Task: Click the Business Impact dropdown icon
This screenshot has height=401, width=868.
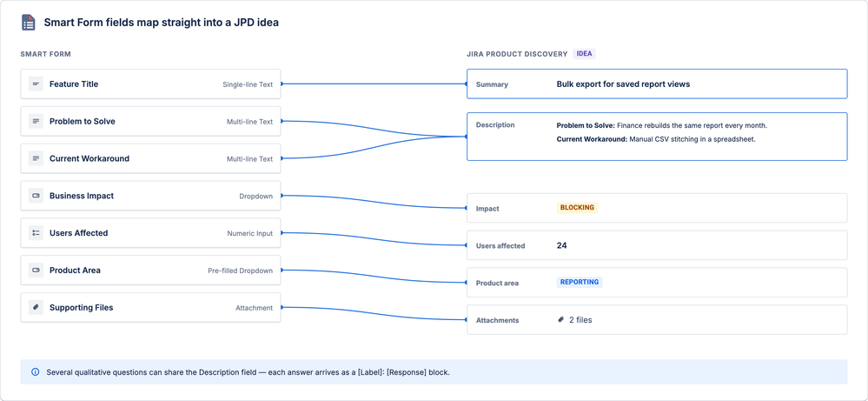Action: click(x=36, y=196)
